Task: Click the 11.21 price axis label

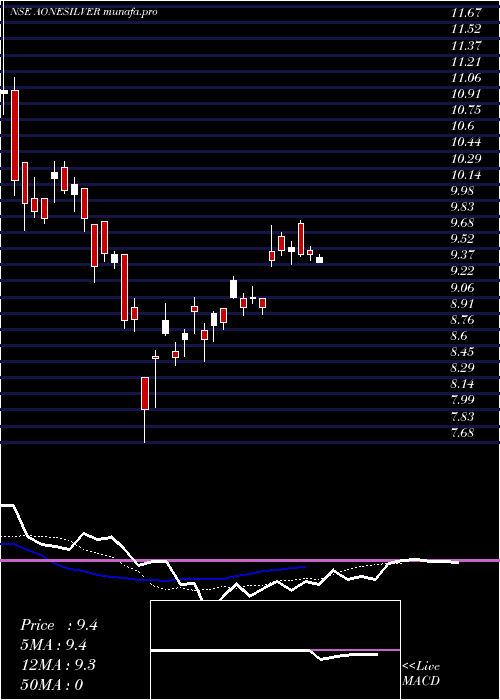Action: [466, 62]
